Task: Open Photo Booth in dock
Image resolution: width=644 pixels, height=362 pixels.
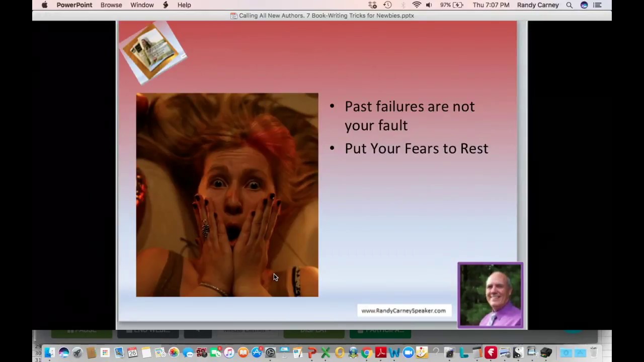Action: 201,352
